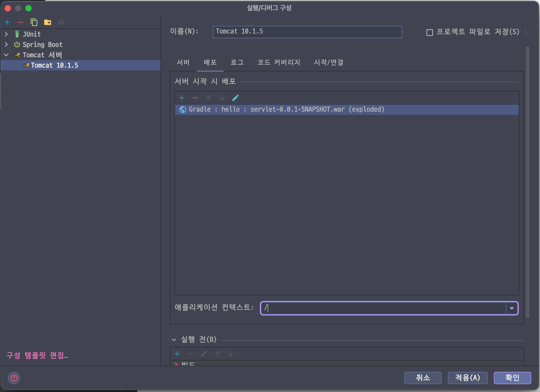The width and height of the screenshot is (540, 392).
Task: Open the 애플리케이션 컨텍스트 dropdown arrow
Action: (512, 308)
